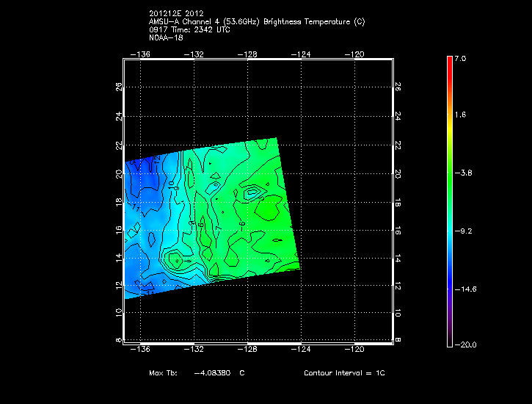
Task: Click the 22 latitude label on right axis
Action: 398,145
